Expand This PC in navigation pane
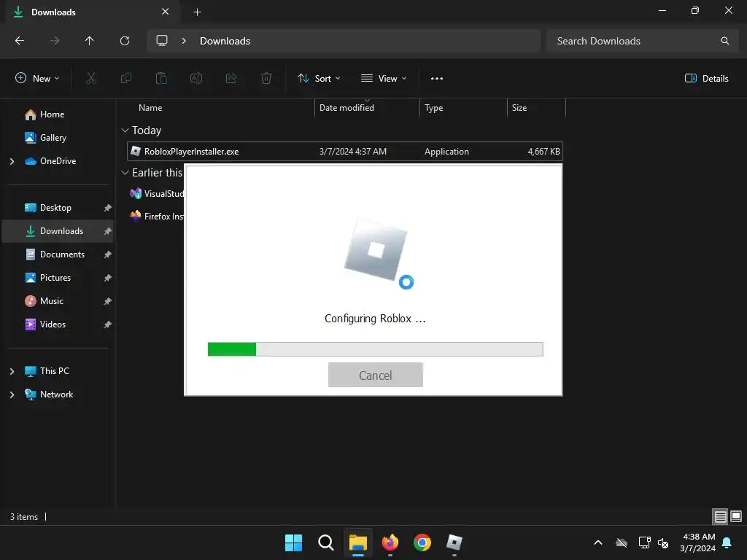 (x=12, y=371)
